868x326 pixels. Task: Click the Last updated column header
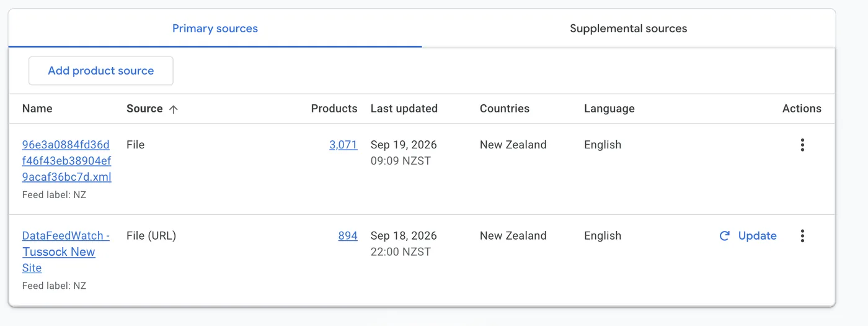(404, 109)
